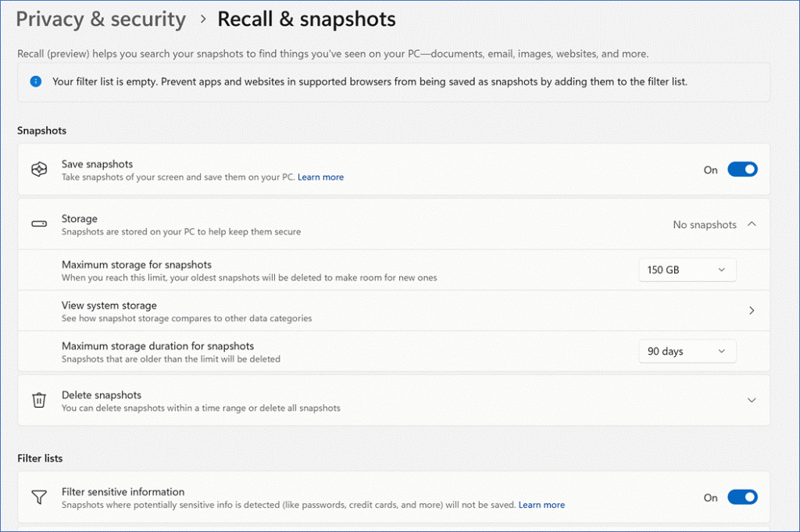800x532 pixels.
Task: Click the Storage drive icon
Action: (x=39, y=224)
